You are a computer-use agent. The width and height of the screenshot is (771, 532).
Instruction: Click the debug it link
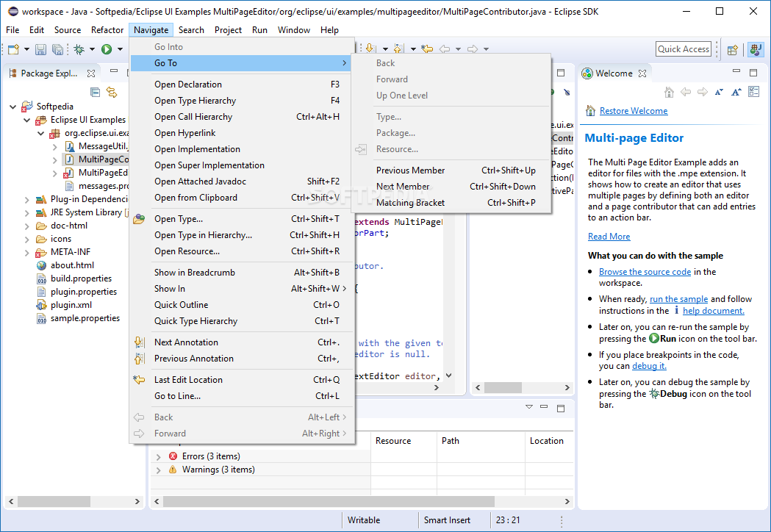tap(649, 366)
